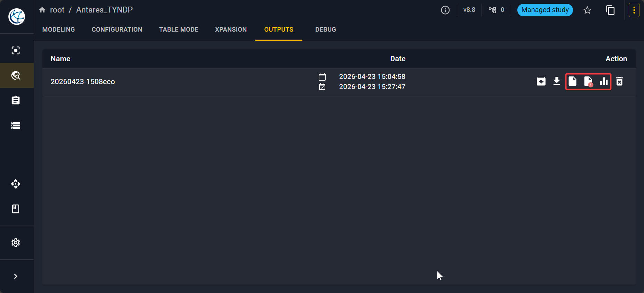Archive the 20260423-1508eco output

(541, 81)
